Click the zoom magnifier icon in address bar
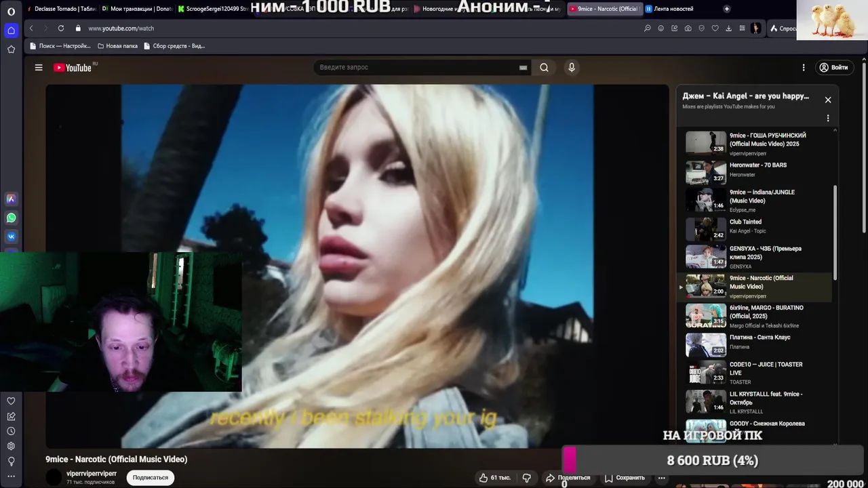 point(648,28)
